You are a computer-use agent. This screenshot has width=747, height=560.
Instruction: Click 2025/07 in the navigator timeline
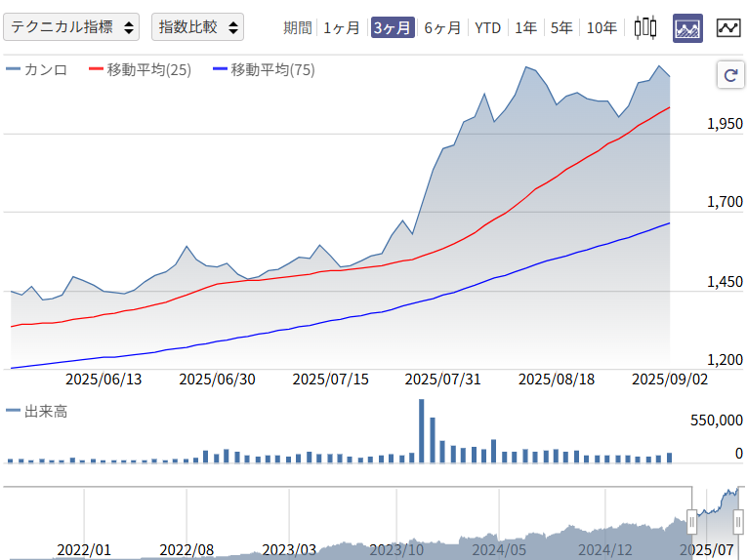pyautogui.click(x=707, y=550)
